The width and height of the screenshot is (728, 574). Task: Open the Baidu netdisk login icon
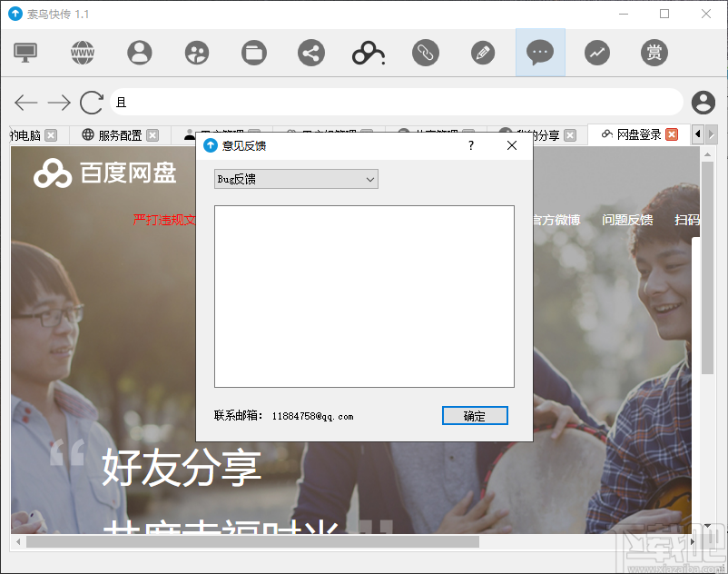point(369,53)
